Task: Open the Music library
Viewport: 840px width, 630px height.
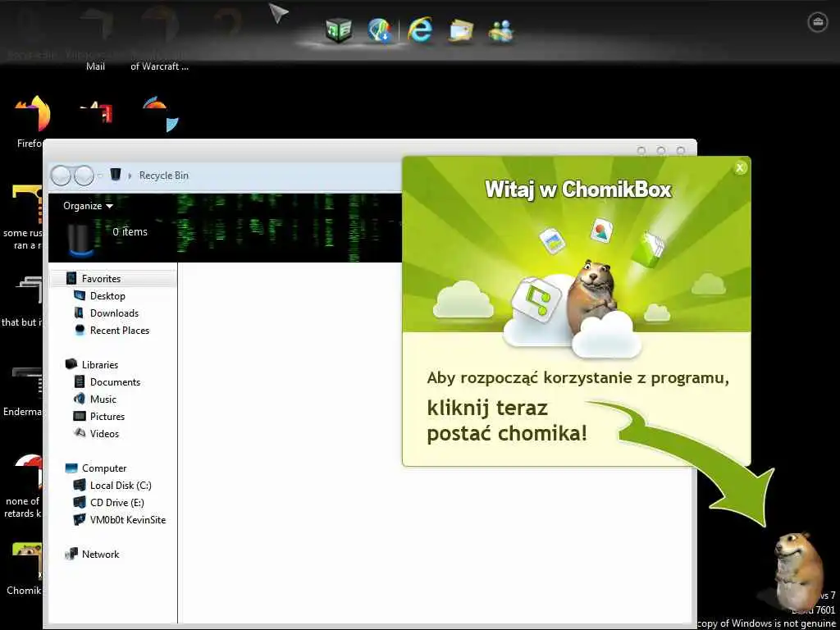Action: click(x=103, y=399)
